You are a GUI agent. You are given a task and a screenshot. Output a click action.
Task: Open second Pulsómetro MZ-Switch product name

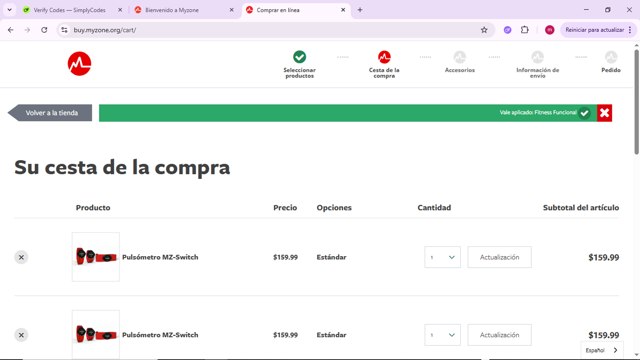point(160,335)
